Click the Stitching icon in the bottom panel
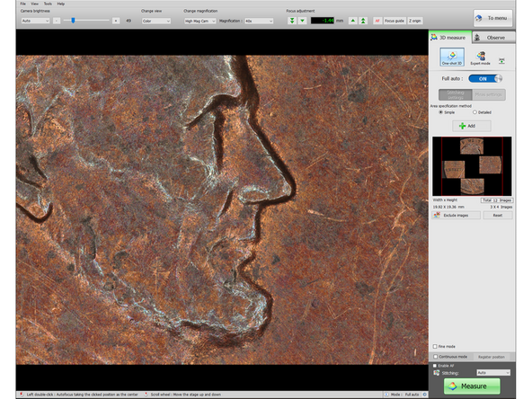532x399 pixels. tap(437, 373)
